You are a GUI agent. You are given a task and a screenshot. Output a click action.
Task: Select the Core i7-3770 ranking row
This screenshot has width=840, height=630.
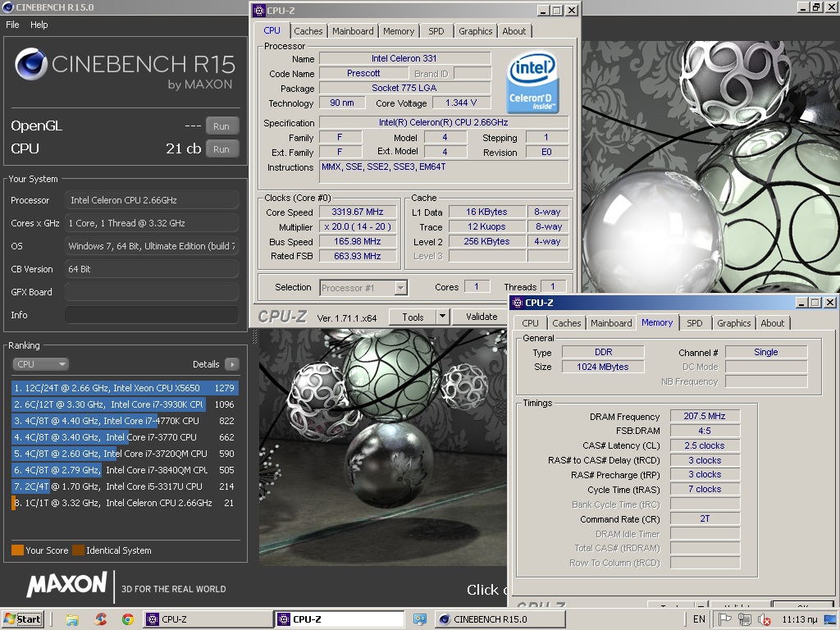(125, 437)
